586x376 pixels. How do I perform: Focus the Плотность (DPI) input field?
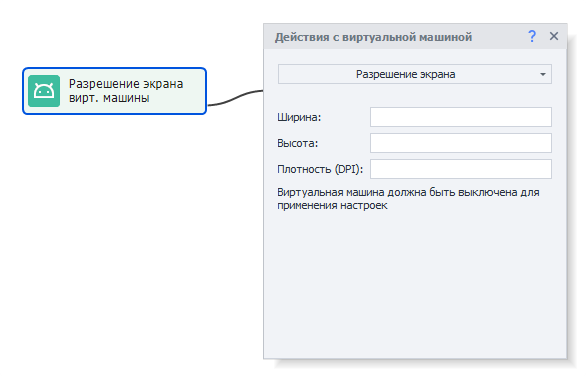coord(461,169)
